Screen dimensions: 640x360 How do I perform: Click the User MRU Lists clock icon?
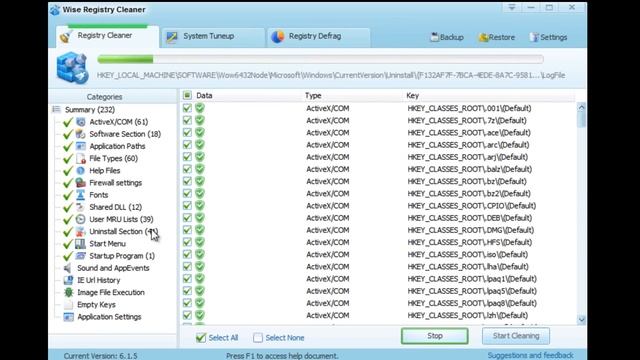click(x=81, y=220)
